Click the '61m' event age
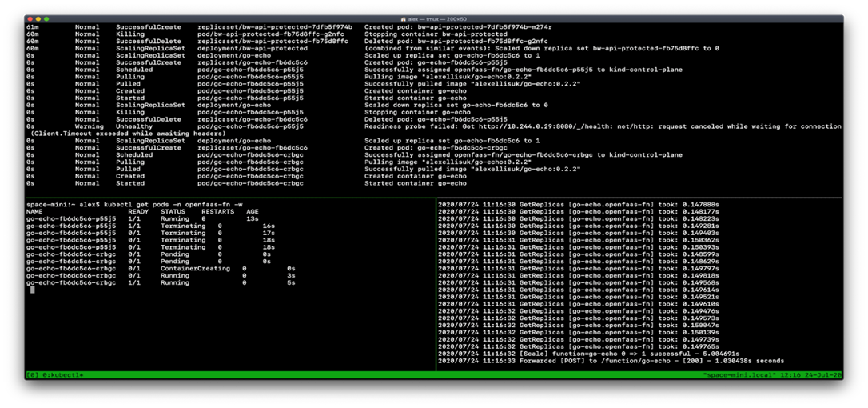This screenshot has height=408, width=868. click(32, 26)
